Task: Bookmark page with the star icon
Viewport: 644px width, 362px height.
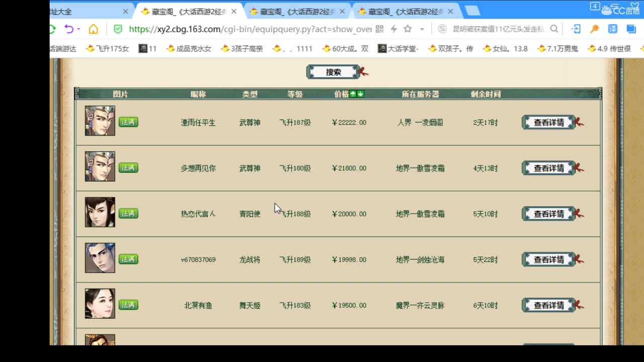Action: [408, 29]
